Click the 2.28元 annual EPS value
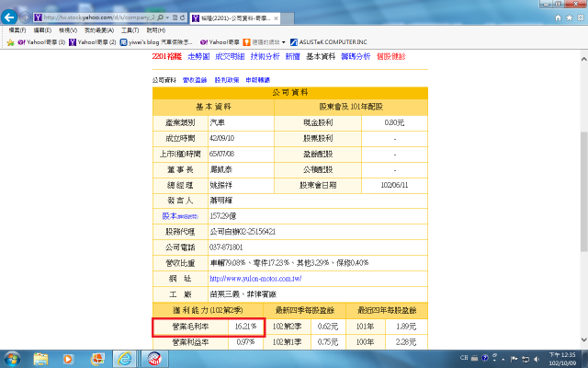The width and height of the screenshot is (588, 368). click(x=406, y=342)
